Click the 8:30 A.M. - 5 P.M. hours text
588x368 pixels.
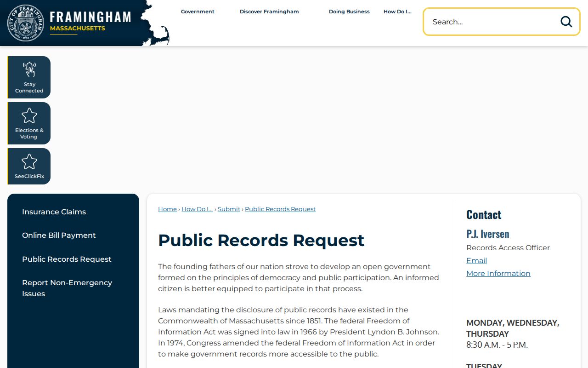tap(497, 345)
